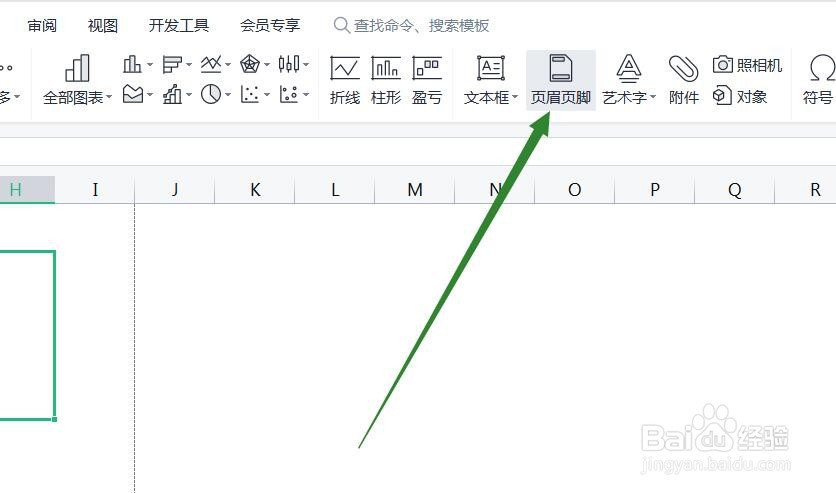Select column J header
The image size is (836, 493).
[175, 189]
